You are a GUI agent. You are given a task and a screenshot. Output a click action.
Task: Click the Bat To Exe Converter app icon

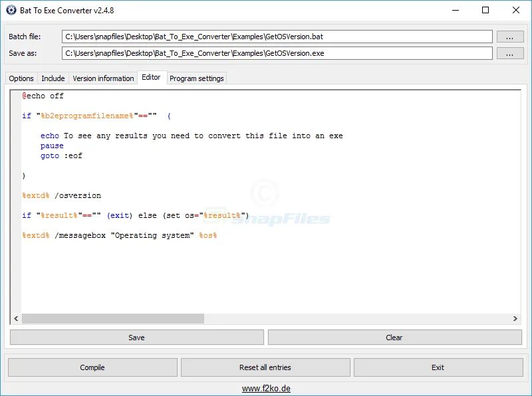coord(11,10)
